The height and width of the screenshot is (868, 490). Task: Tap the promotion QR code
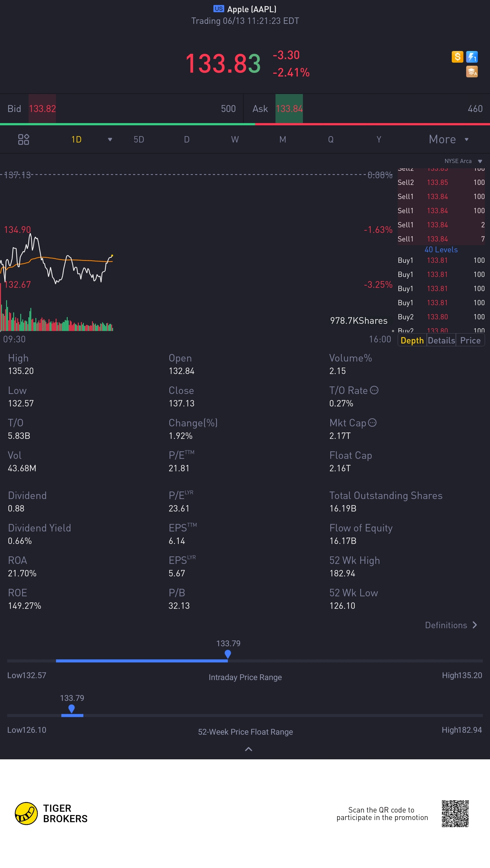pyautogui.click(x=455, y=813)
